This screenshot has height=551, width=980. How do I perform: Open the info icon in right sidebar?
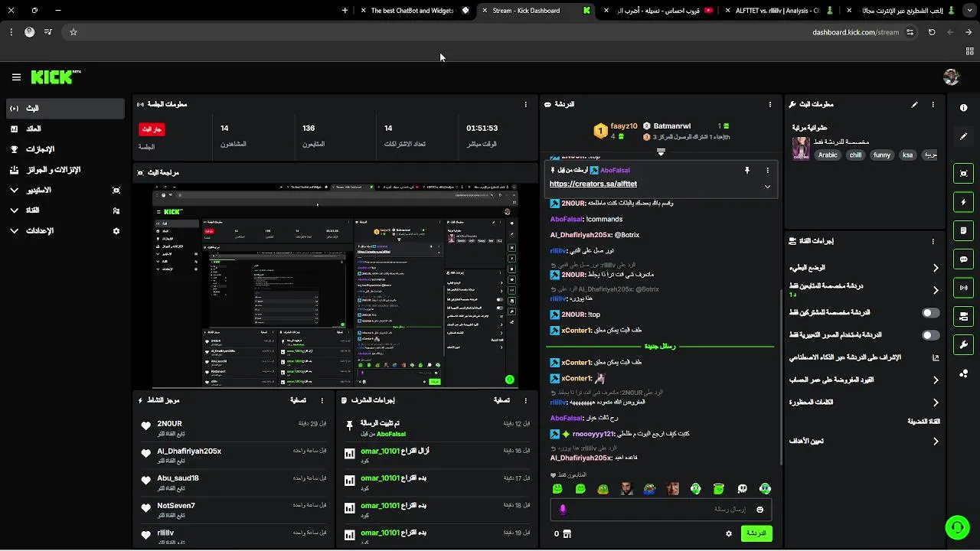pos(963,108)
